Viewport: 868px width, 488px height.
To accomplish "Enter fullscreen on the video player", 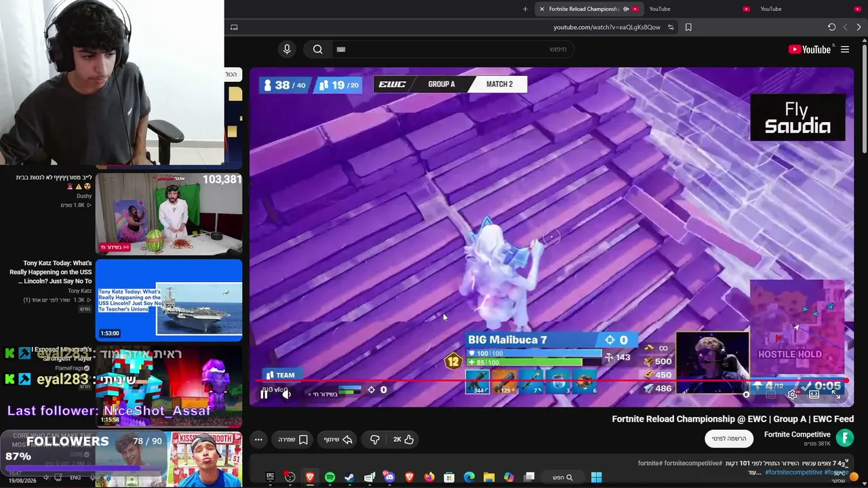I will [836, 394].
